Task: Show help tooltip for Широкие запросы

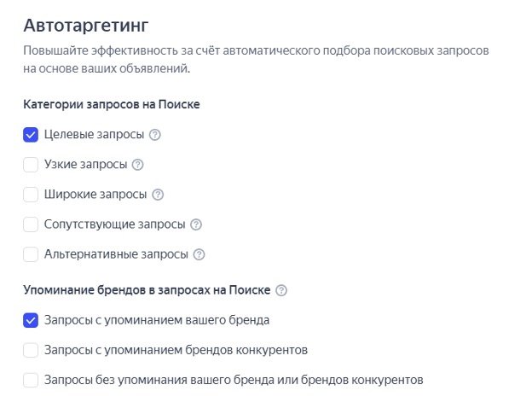Action: pyautogui.click(x=158, y=195)
